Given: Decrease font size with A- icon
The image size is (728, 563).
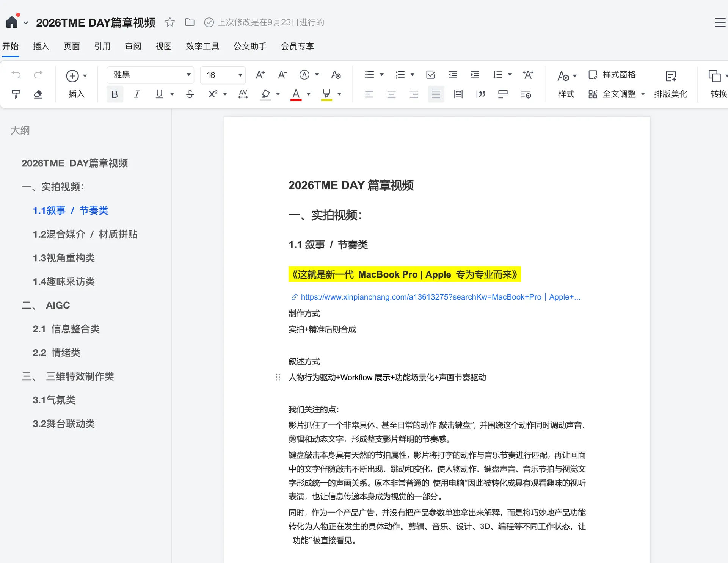Looking at the screenshot, I should 282,75.
